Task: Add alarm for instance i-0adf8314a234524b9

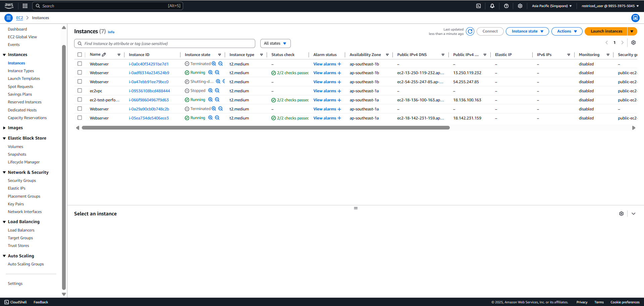Action: click(339, 73)
